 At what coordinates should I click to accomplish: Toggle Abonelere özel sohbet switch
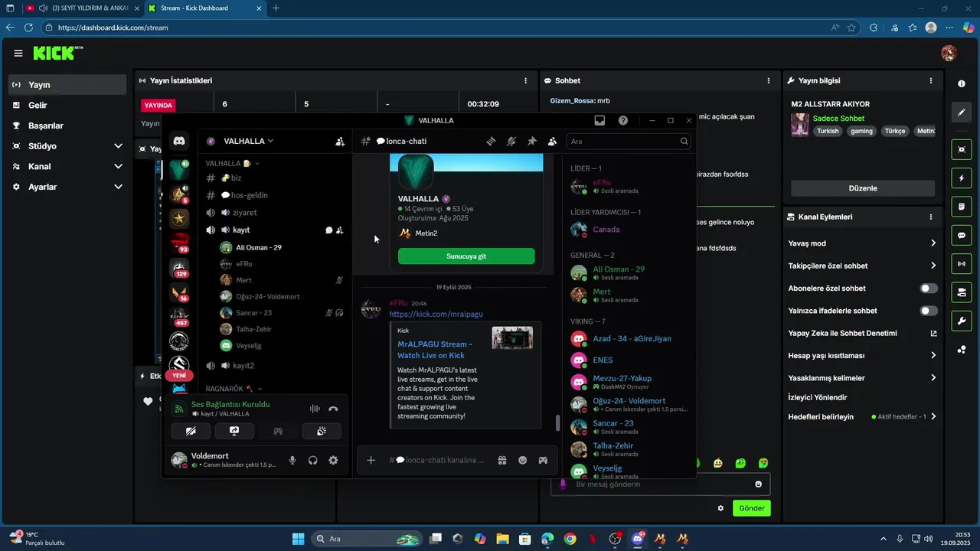(928, 289)
